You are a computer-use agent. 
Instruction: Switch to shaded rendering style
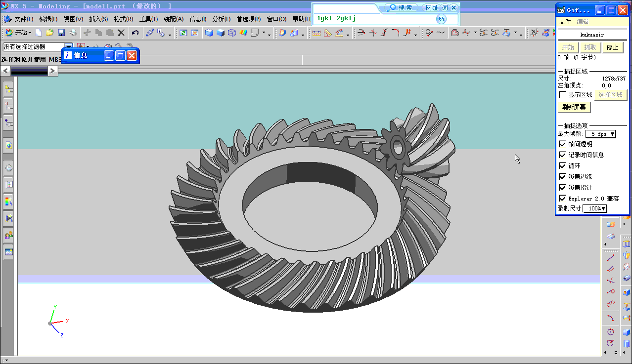point(221,33)
